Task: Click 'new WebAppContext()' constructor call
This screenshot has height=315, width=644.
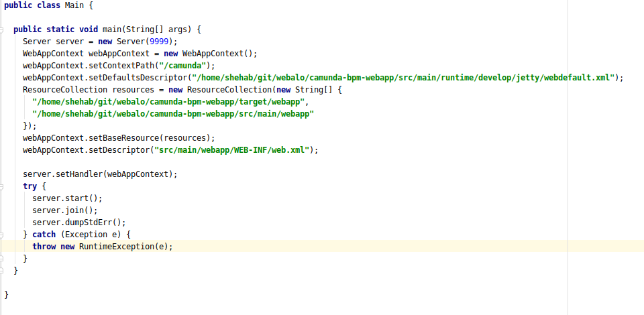Action: pyautogui.click(x=208, y=54)
